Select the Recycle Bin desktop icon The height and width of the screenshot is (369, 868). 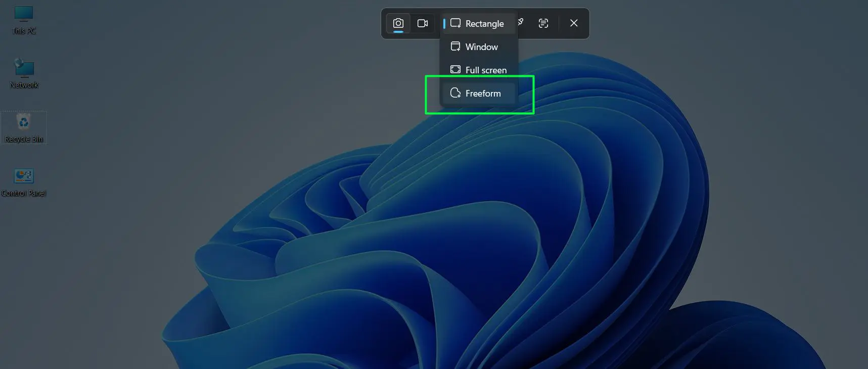point(24,128)
